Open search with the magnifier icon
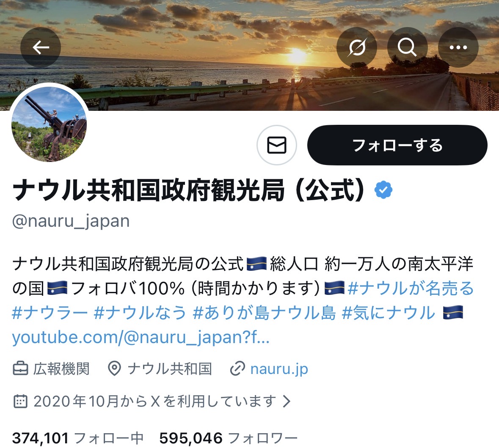The width and height of the screenshot is (499, 448). 407,47
